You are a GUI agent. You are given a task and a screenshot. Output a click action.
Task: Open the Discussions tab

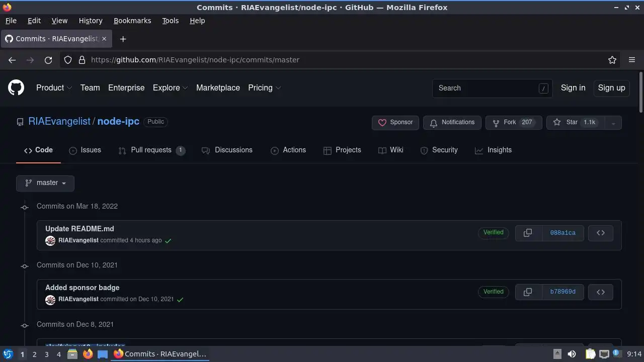pyautogui.click(x=227, y=150)
